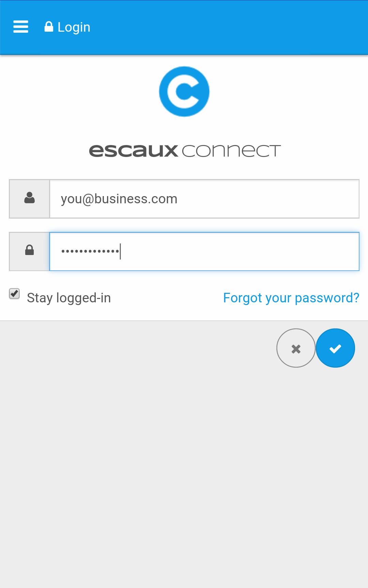Click the padlock icon beside Login title
Screen dimensions: 368x588
click(x=49, y=27)
